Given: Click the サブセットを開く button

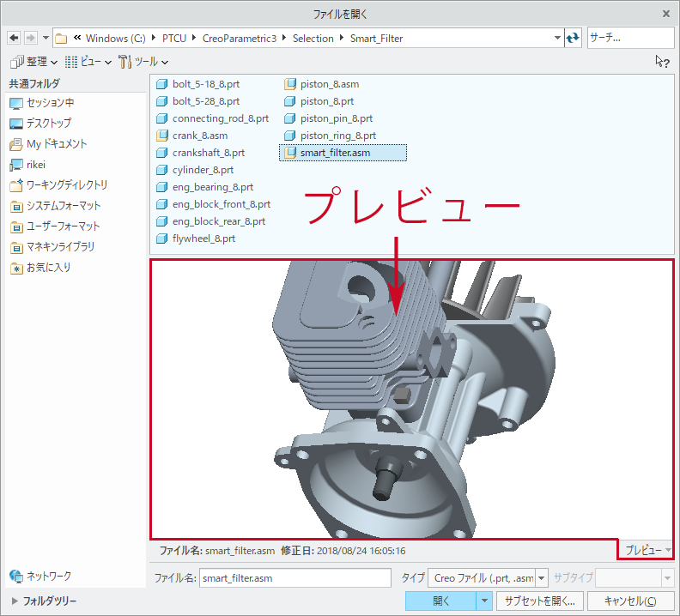Looking at the screenshot, I should click(x=540, y=601).
